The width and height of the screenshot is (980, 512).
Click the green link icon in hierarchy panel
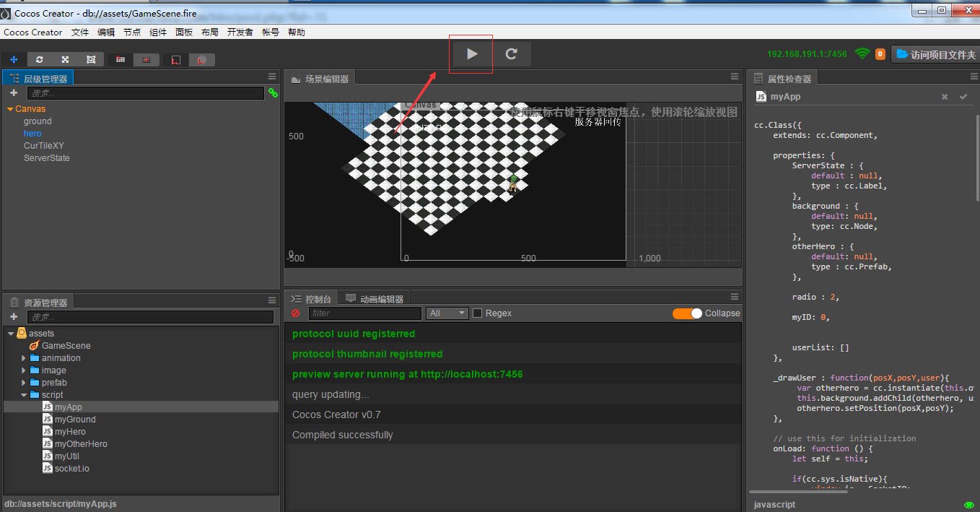(x=273, y=92)
